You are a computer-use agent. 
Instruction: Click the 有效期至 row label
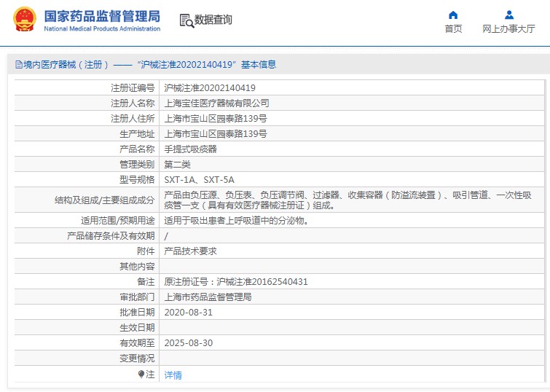click(x=137, y=343)
